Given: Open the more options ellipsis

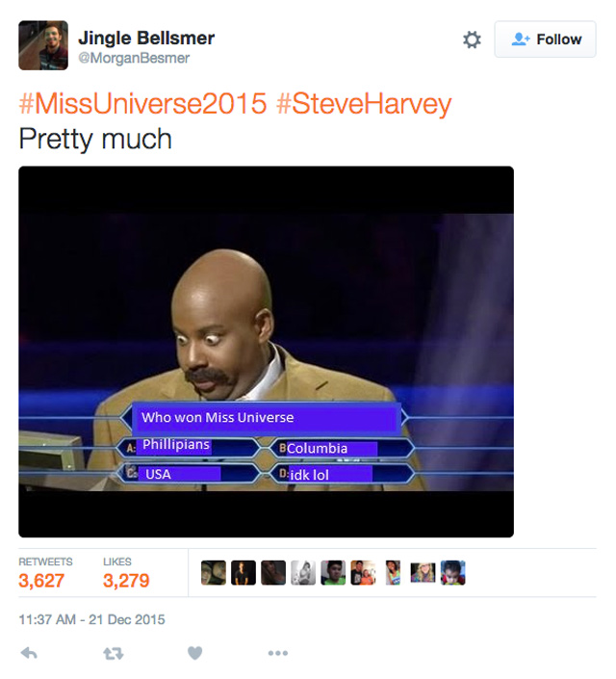Looking at the screenshot, I should click(x=278, y=653).
